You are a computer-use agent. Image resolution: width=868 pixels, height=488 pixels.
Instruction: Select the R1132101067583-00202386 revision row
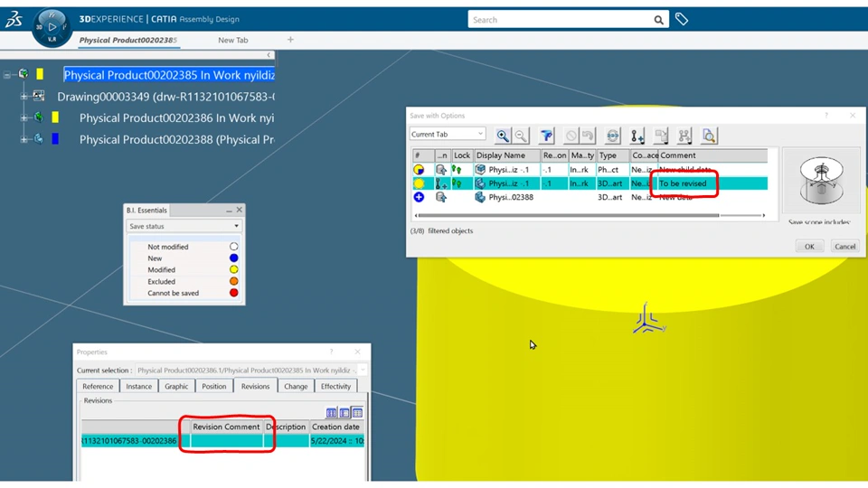tap(222, 441)
